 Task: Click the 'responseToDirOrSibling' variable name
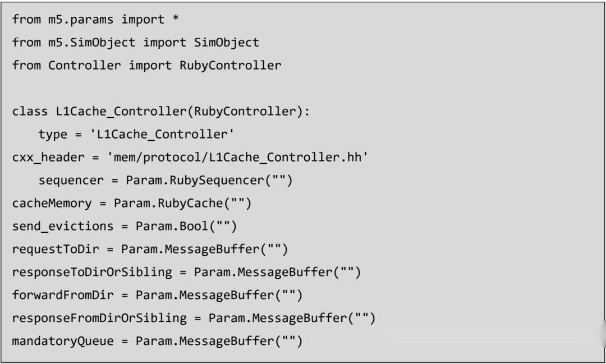coord(92,272)
